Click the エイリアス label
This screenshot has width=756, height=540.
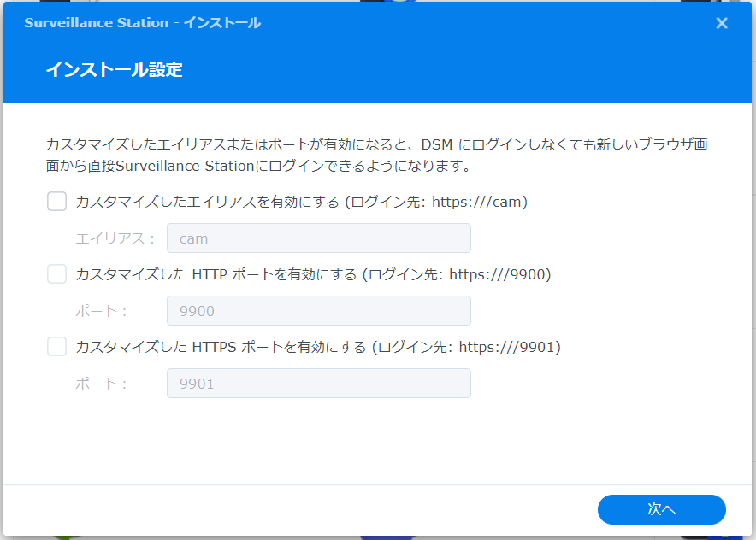point(115,238)
